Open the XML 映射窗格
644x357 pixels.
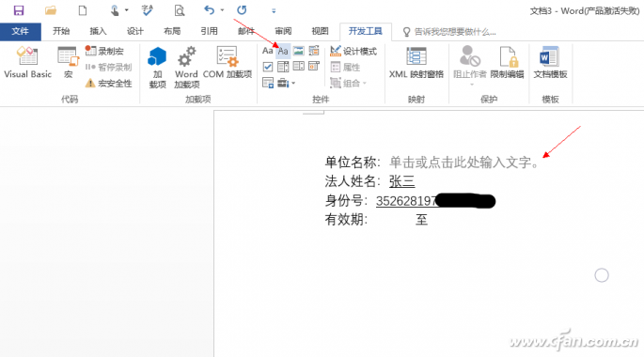416,62
